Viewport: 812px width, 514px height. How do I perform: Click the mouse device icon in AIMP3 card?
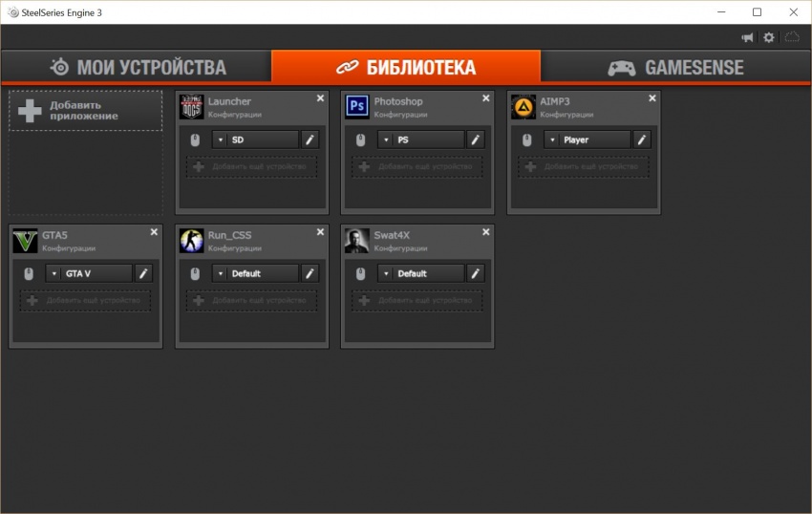pos(526,139)
